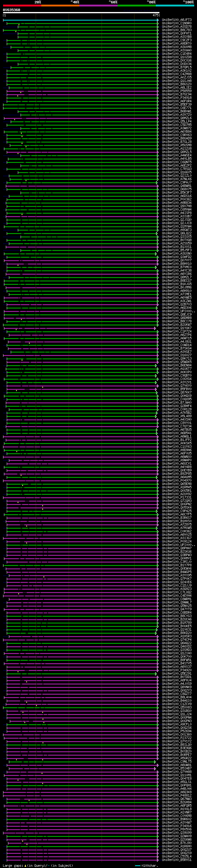Select label UniRef100_C1E4R4
This screenshot has width=197, height=868.
coord(177,54)
